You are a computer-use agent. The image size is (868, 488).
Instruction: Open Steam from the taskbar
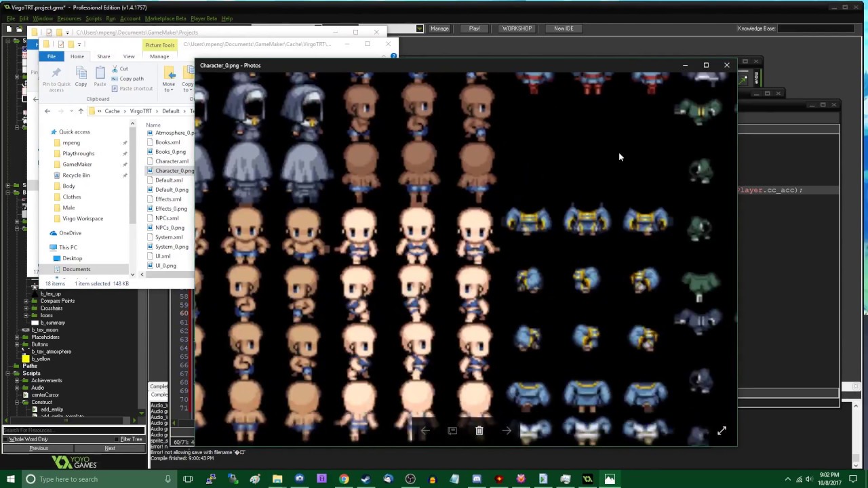(x=366, y=479)
